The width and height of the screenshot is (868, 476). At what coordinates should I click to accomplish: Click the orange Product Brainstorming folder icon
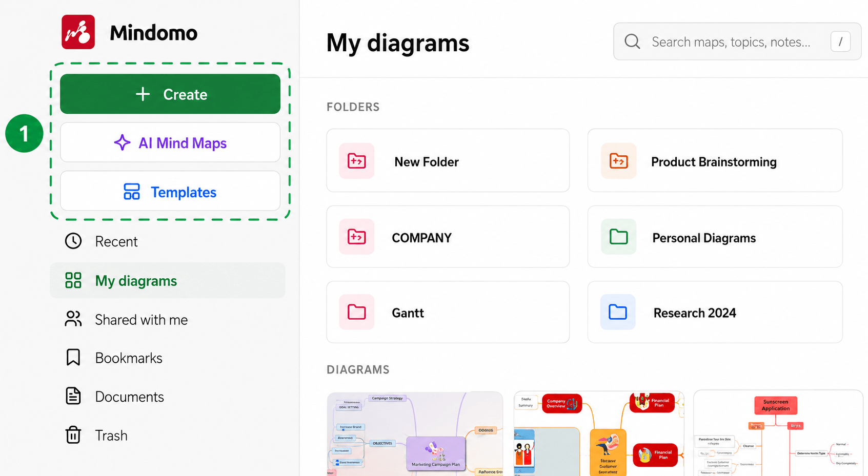[x=619, y=161]
